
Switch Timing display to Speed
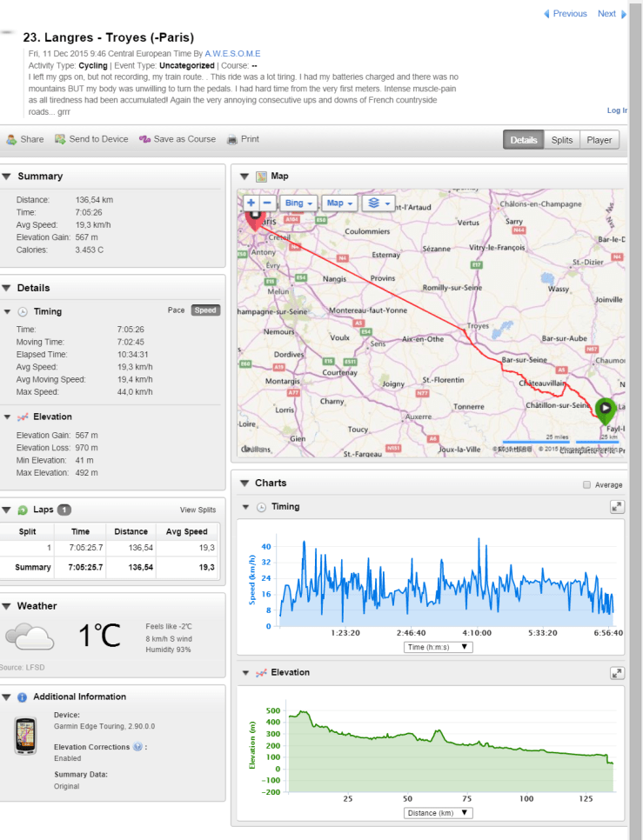coord(205,310)
